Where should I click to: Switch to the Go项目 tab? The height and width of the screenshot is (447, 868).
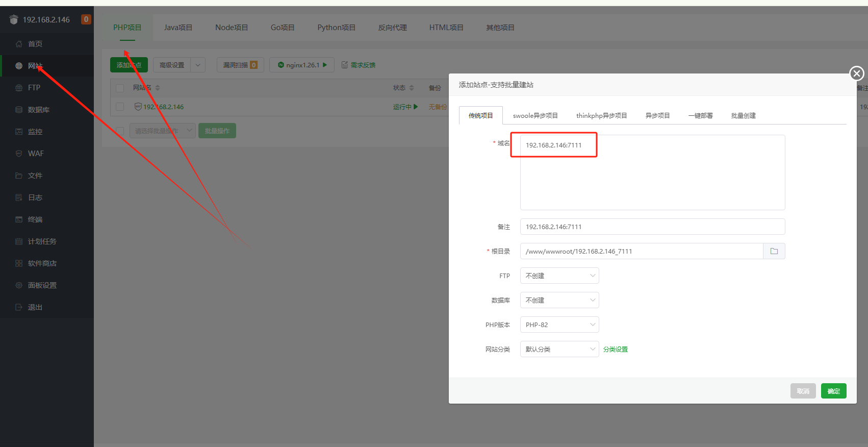[283, 28]
